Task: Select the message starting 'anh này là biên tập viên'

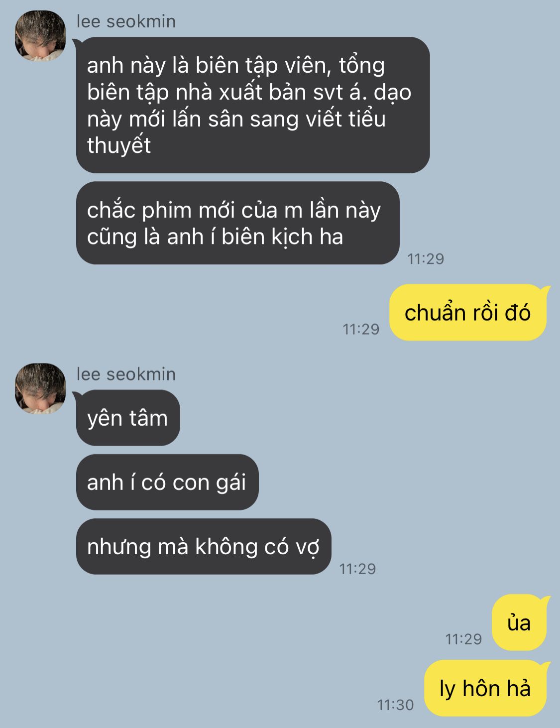Action: point(253,105)
